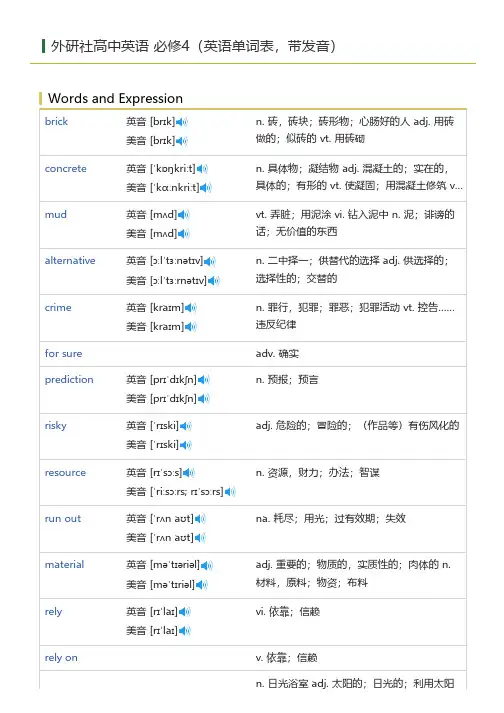Select the British phonetic text [mʌd]
The width and height of the screenshot is (504, 713).
point(164,215)
